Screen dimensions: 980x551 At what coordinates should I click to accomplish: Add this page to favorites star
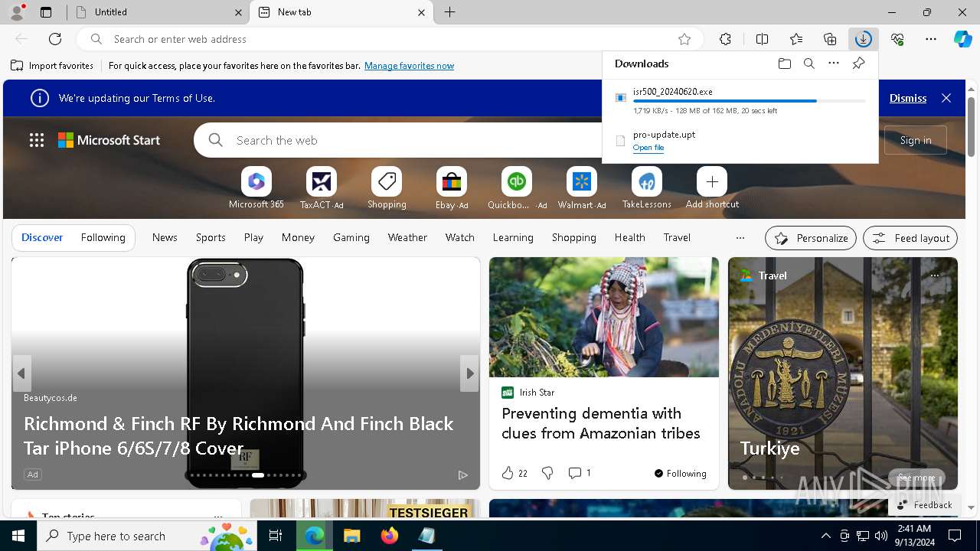(x=684, y=39)
